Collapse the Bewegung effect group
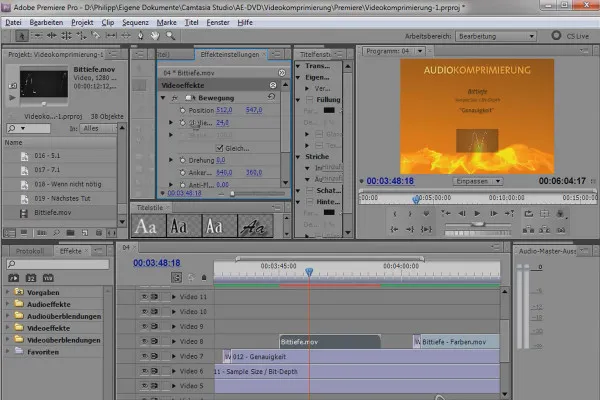This screenshot has width=600, height=400. tap(163, 98)
